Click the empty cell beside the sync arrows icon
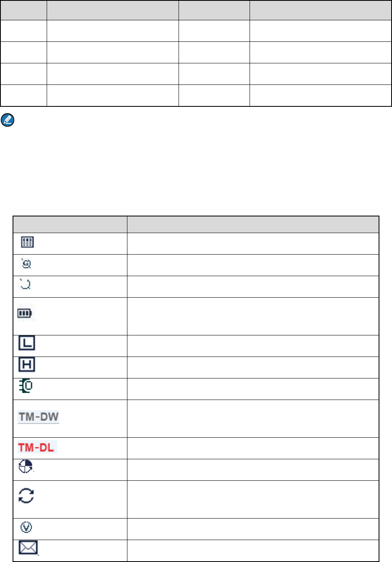This screenshot has height=562, width=392. (253, 499)
